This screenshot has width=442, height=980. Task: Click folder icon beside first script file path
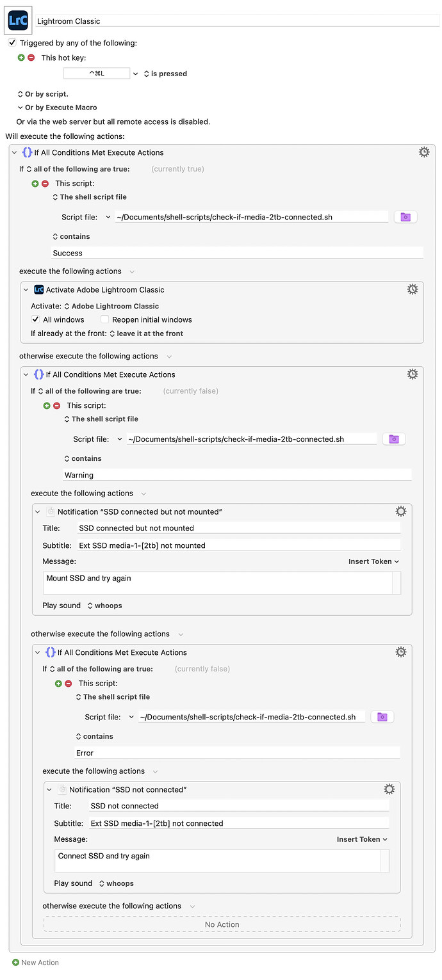point(405,217)
